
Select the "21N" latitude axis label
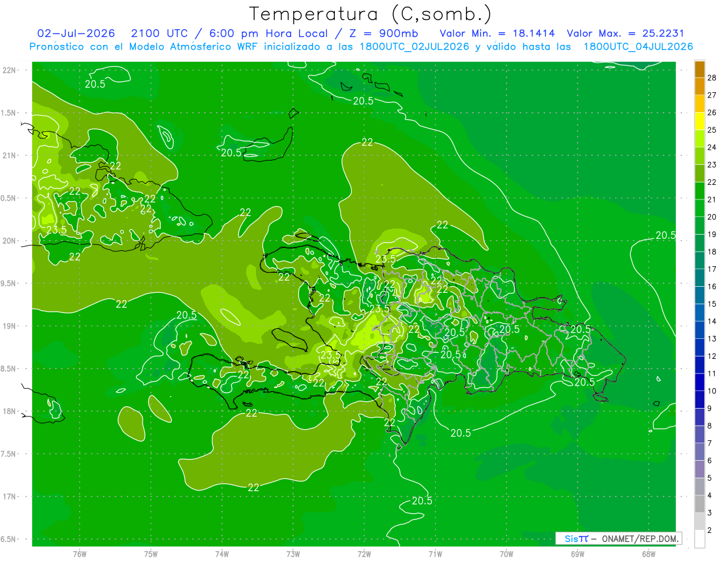tap(9, 155)
